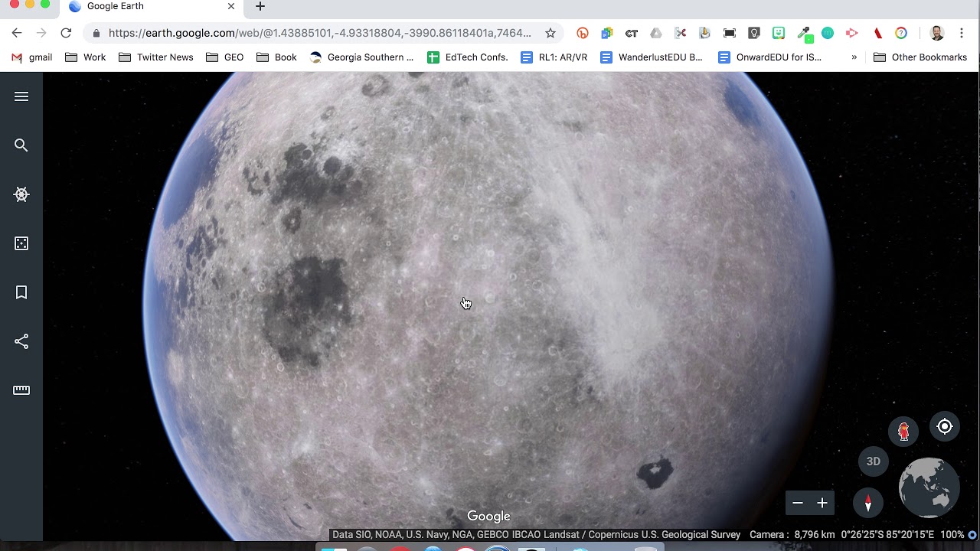Open the Twitter News bookmarks folder
This screenshot has height=551, width=980.
[x=156, y=57]
